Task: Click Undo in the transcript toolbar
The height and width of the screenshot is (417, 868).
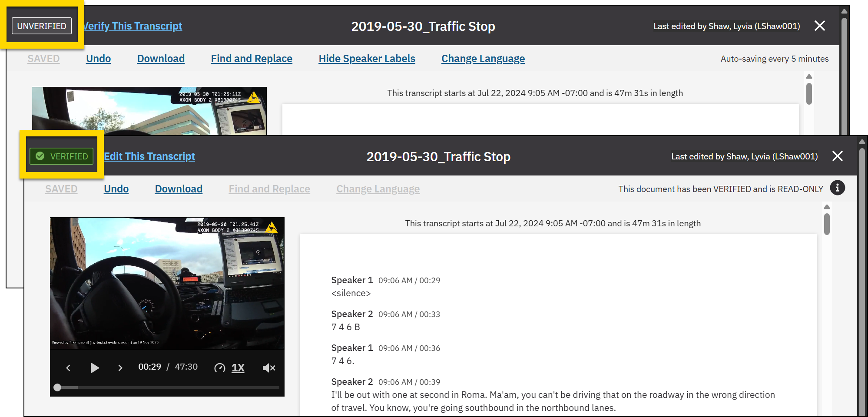Action: [x=116, y=189]
